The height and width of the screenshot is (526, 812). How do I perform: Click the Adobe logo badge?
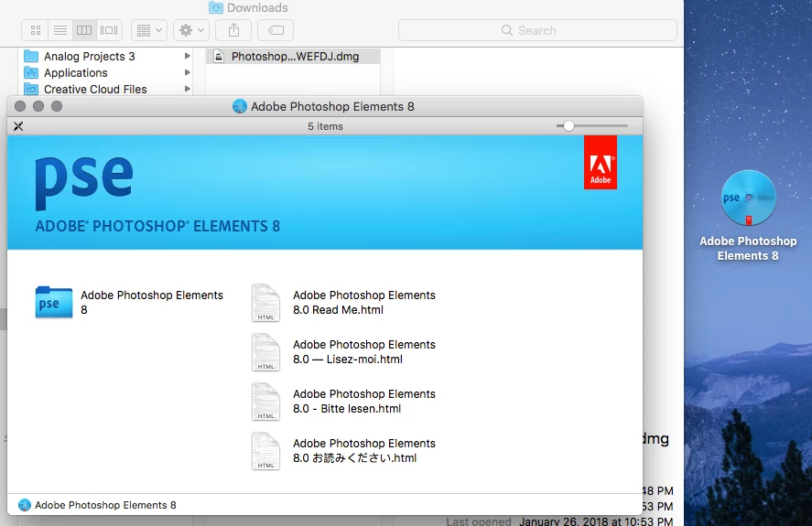coord(601,163)
